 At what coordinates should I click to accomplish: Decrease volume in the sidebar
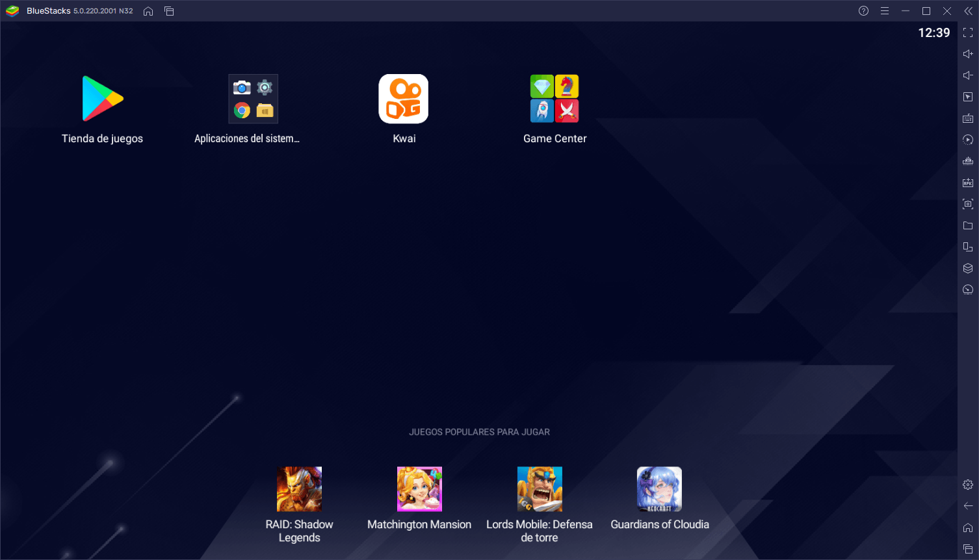pyautogui.click(x=968, y=75)
